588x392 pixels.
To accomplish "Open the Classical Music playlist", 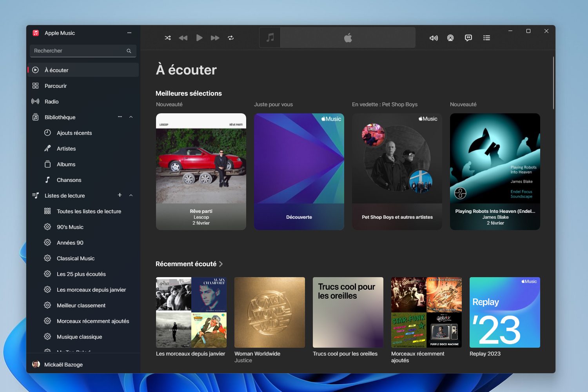I will tap(83, 258).
